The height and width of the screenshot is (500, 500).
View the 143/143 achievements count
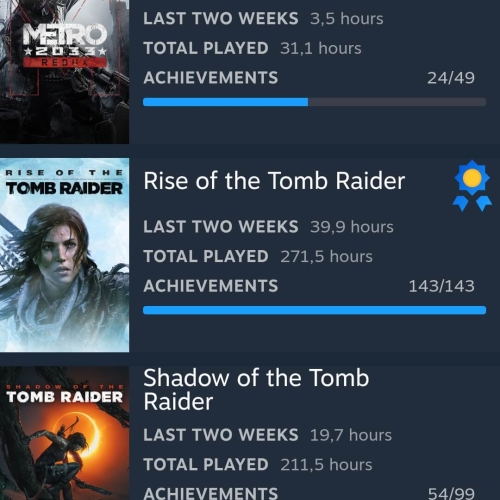click(441, 286)
